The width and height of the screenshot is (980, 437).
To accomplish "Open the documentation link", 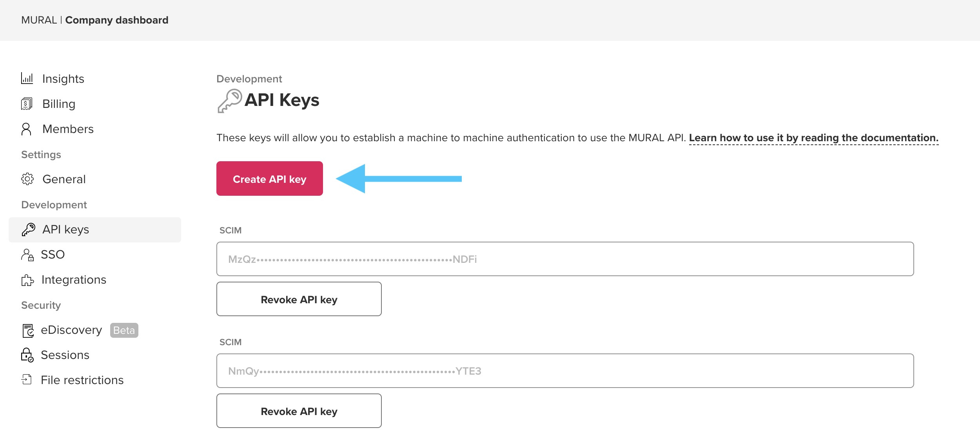I will pos(813,138).
